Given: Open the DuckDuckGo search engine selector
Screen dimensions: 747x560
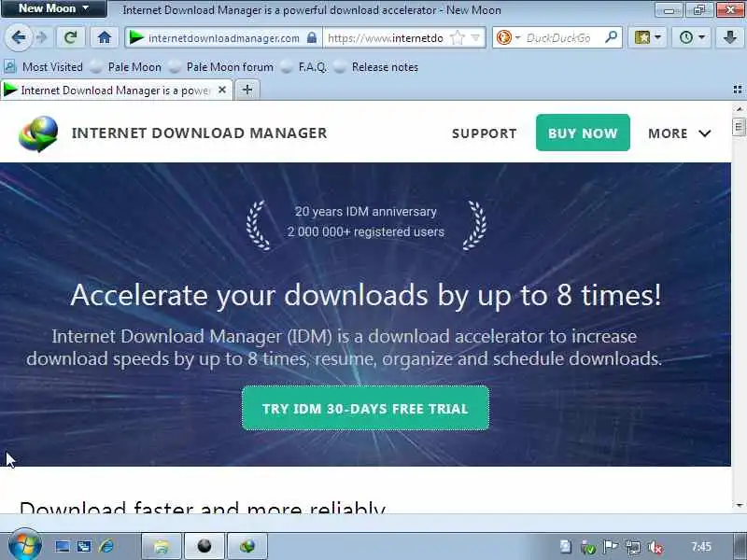Looking at the screenshot, I should 507,37.
